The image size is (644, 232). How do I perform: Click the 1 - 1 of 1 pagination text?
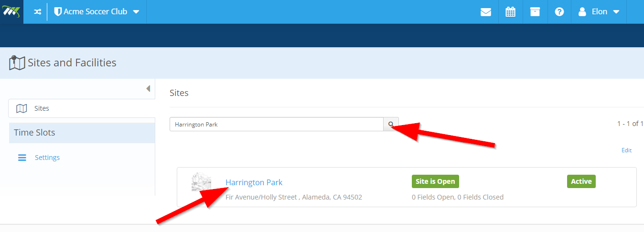pyautogui.click(x=630, y=124)
